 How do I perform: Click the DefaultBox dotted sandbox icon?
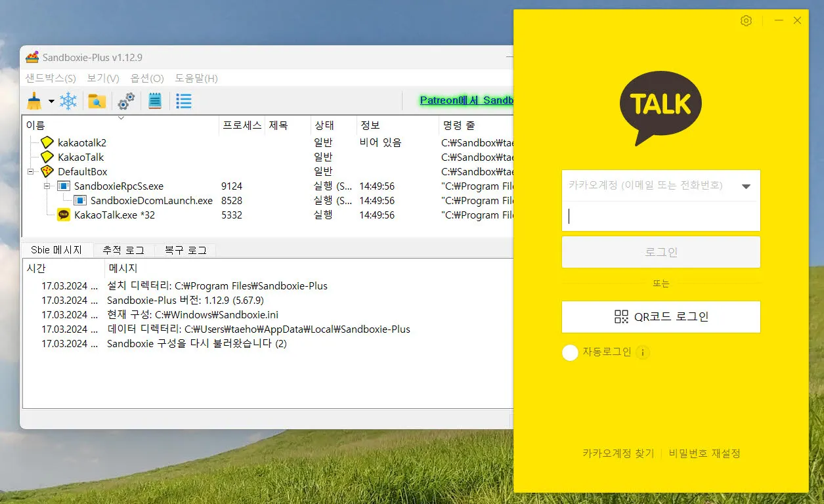[47, 171]
